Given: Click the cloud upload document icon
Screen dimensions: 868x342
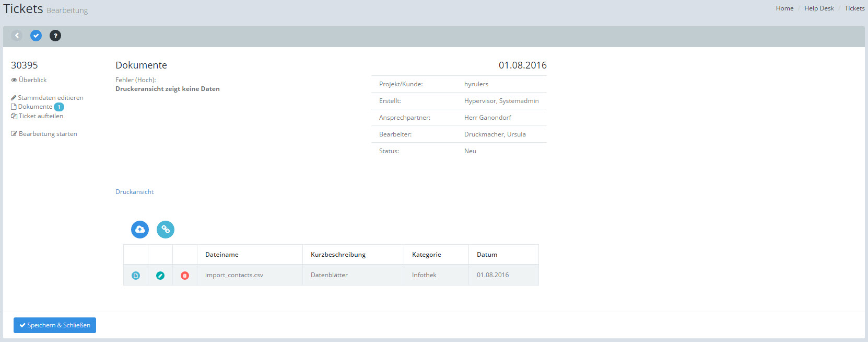Looking at the screenshot, I should pos(140,230).
